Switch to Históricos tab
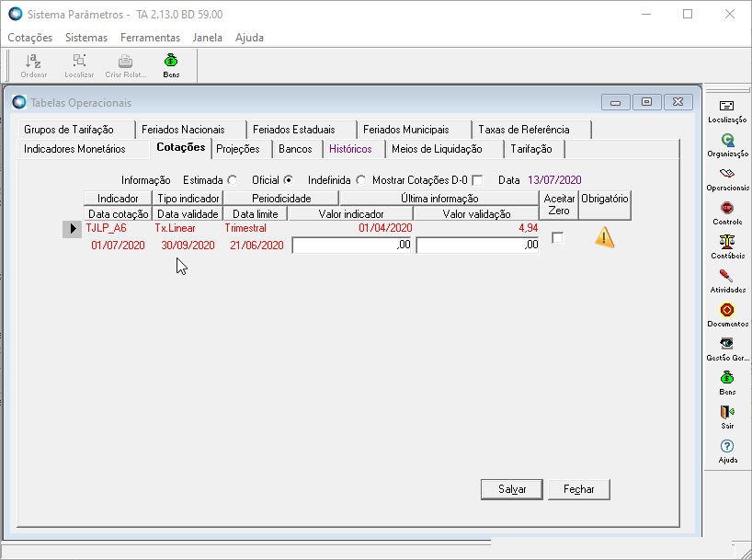752x560 pixels. [355, 149]
